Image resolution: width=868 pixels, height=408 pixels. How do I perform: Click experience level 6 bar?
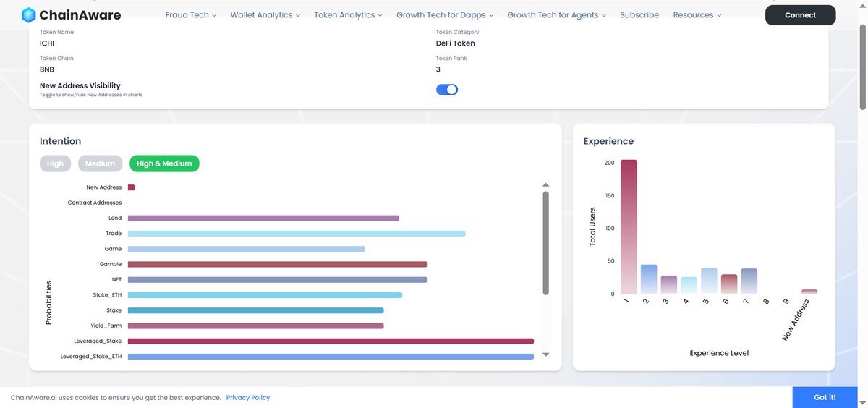click(729, 284)
